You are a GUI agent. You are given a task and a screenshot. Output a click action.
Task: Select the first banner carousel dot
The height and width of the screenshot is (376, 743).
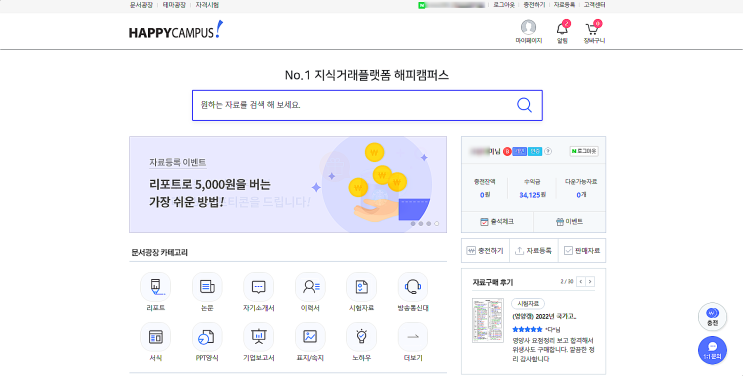pos(413,223)
